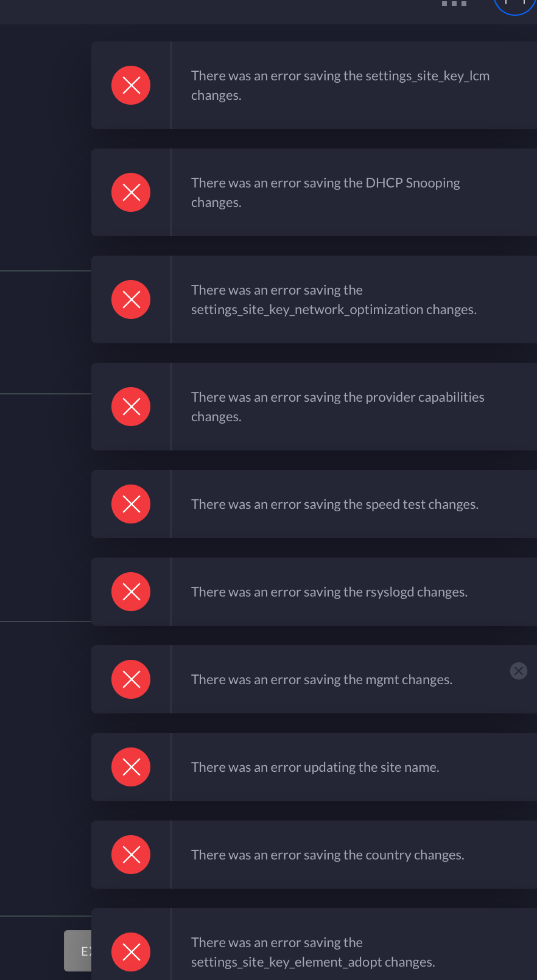Click the blue circular icon at top right
Screen dimensions: 537x980
click(x=515, y=4)
